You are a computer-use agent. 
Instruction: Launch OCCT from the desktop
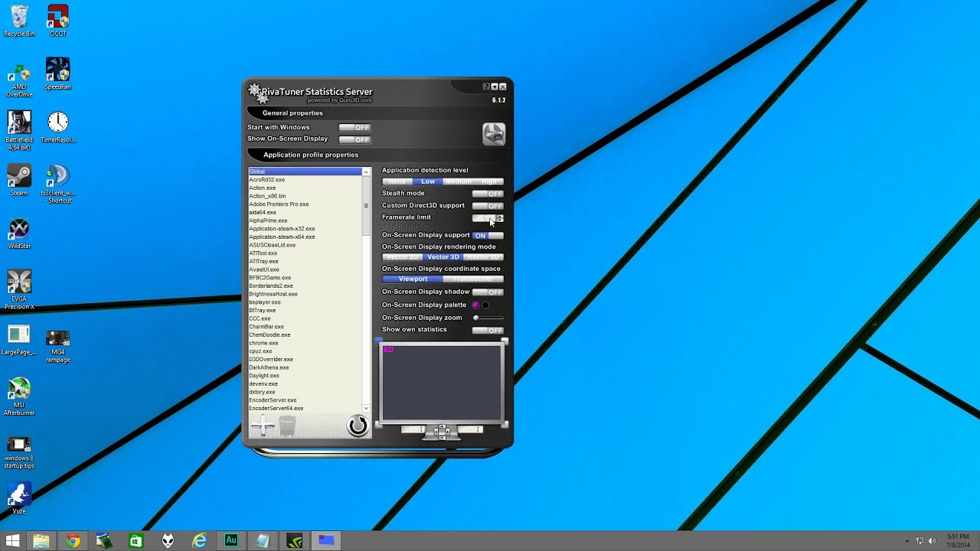pos(58,21)
